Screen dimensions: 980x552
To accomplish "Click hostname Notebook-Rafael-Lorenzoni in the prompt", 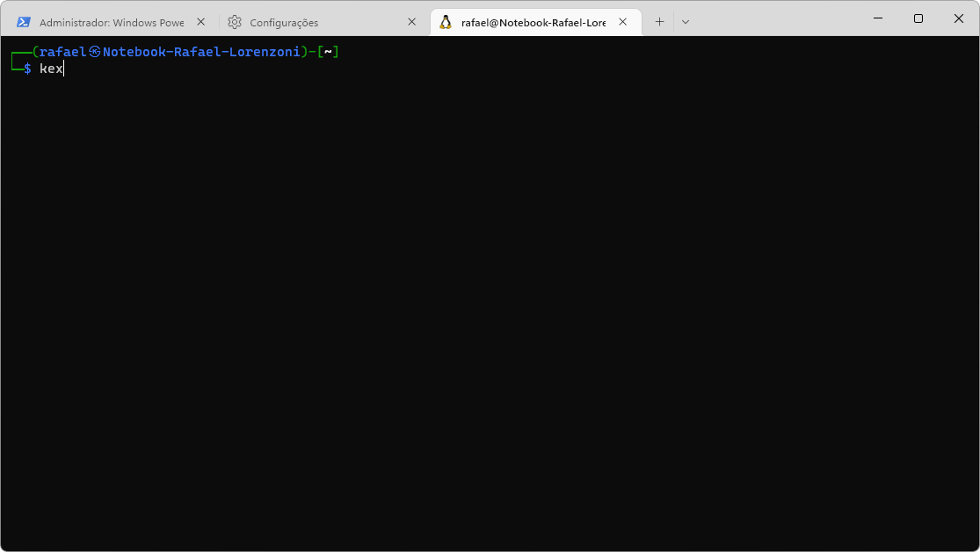I will coord(201,52).
